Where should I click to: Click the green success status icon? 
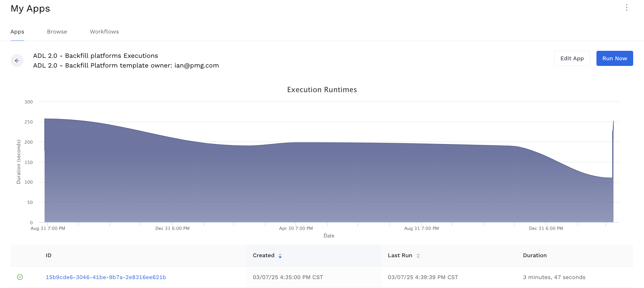pos(20,277)
